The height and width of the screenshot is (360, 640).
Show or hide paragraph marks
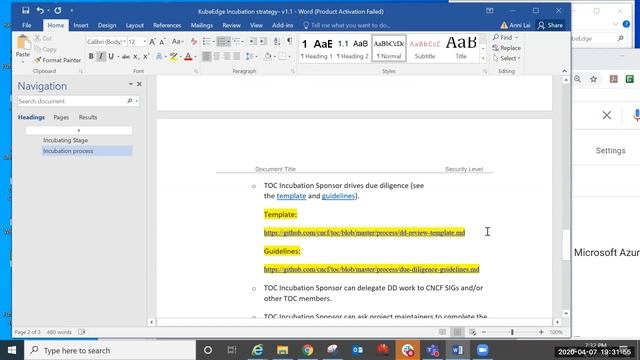click(x=289, y=42)
